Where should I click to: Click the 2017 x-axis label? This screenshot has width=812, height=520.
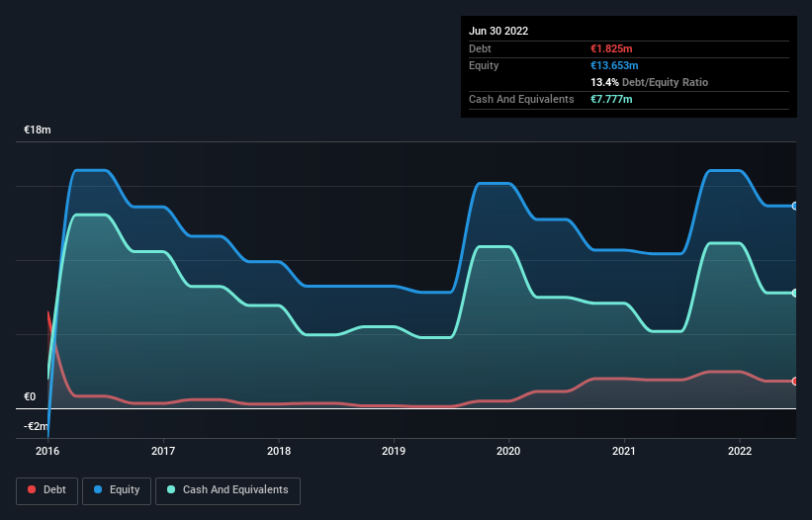tap(163, 451)
